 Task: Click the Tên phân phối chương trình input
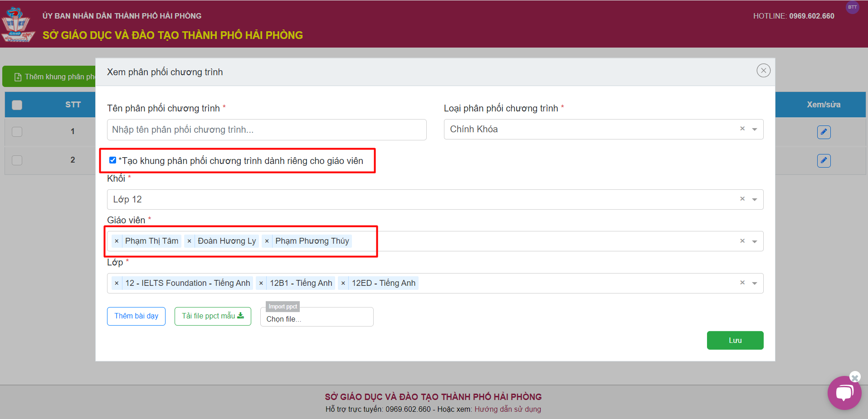pyautogui.click(x=267, y=130)
